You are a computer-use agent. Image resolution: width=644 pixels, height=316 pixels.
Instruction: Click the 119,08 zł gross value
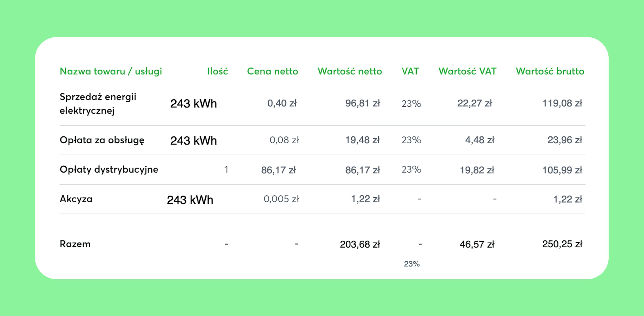click(562, 103)
